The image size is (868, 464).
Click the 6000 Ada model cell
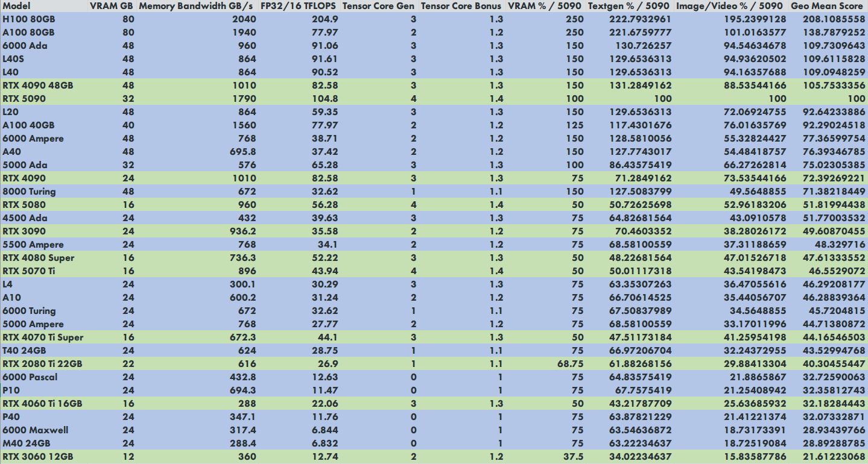[25, 46]
